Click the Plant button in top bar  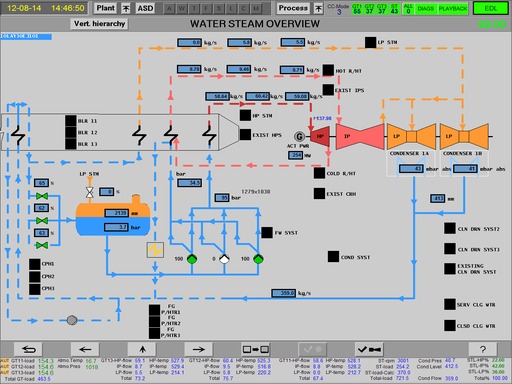point(105,8)
